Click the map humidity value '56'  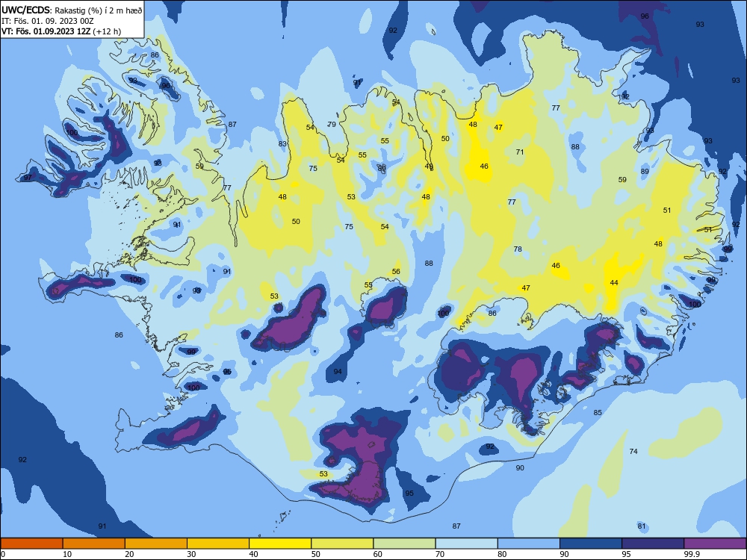[x=396, y=272]
